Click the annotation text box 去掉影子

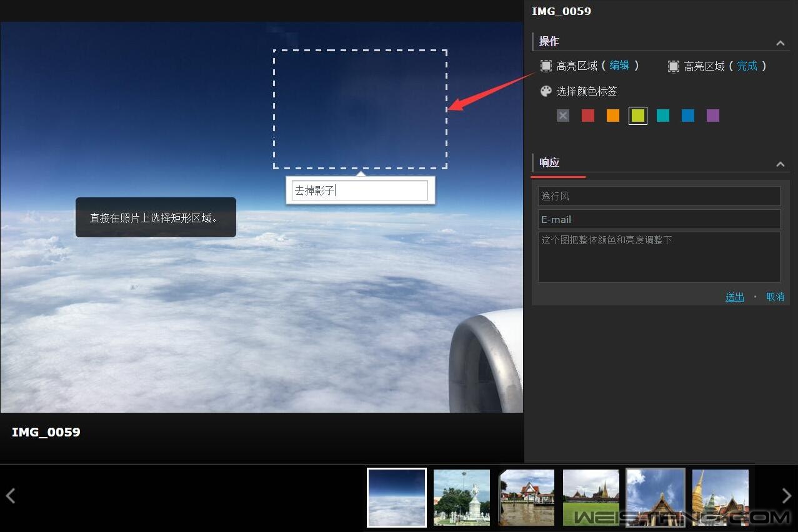click(x=360, y=190)
